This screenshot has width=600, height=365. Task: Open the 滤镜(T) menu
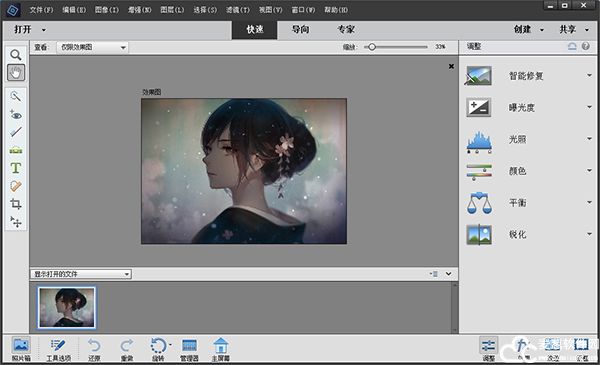click(x=238, y=10)
